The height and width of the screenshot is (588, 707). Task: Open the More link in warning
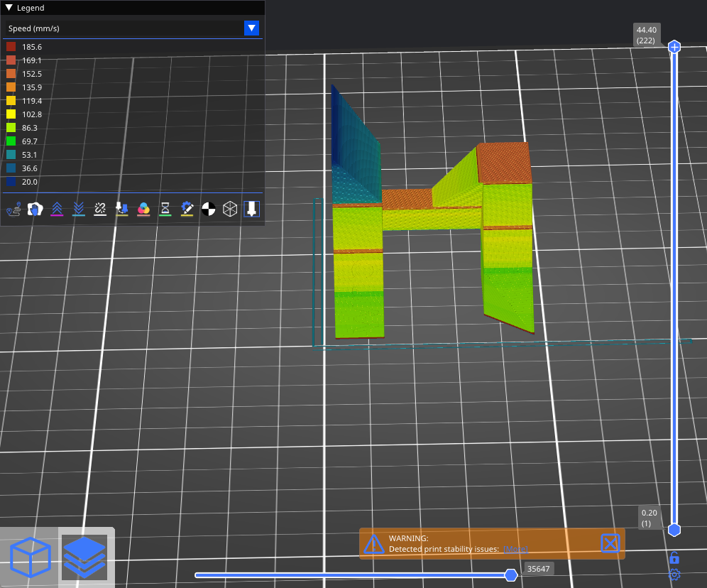click(x=515, y=549)
